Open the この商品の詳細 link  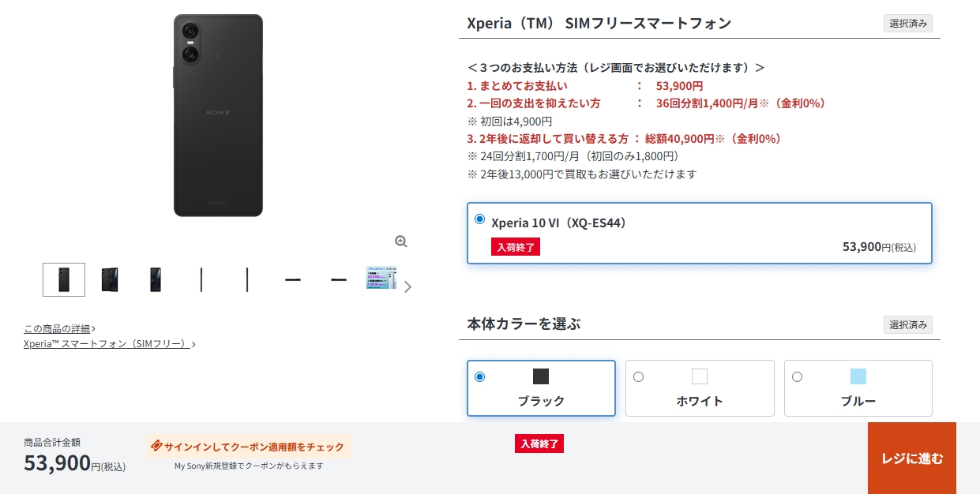[x=57, y=328]
